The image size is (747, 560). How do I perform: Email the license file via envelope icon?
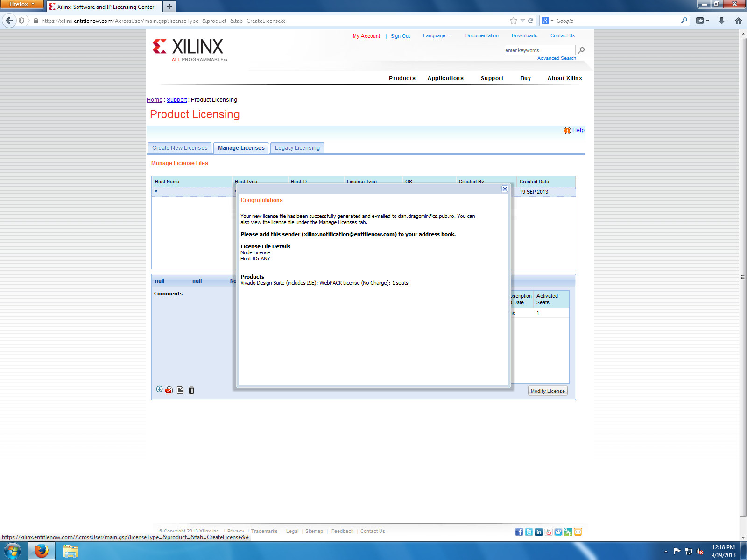(169, 390)
